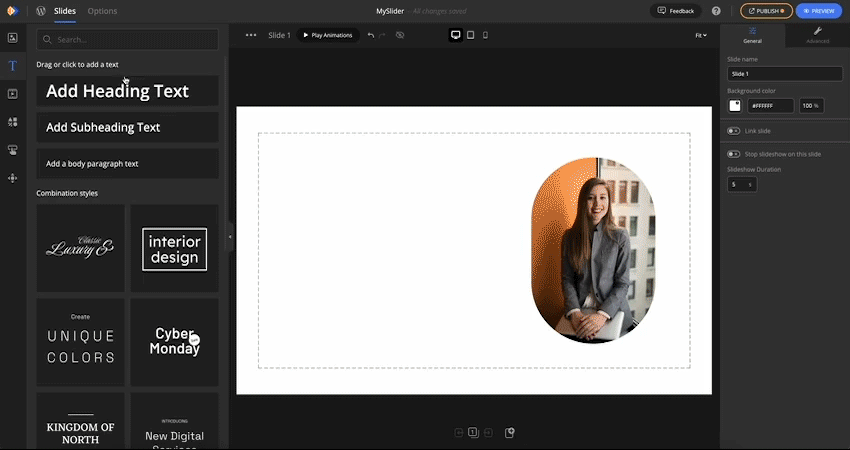Open the button controls sidebar panel
Image resolution: width=850 pixels, height=450 pixels.
point(12,150)
